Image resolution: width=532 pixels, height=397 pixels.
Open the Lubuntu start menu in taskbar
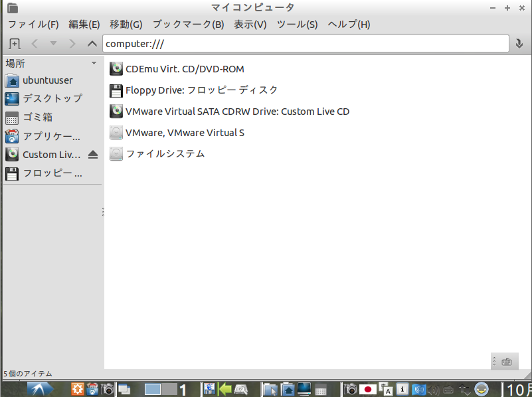click(40, 389)
